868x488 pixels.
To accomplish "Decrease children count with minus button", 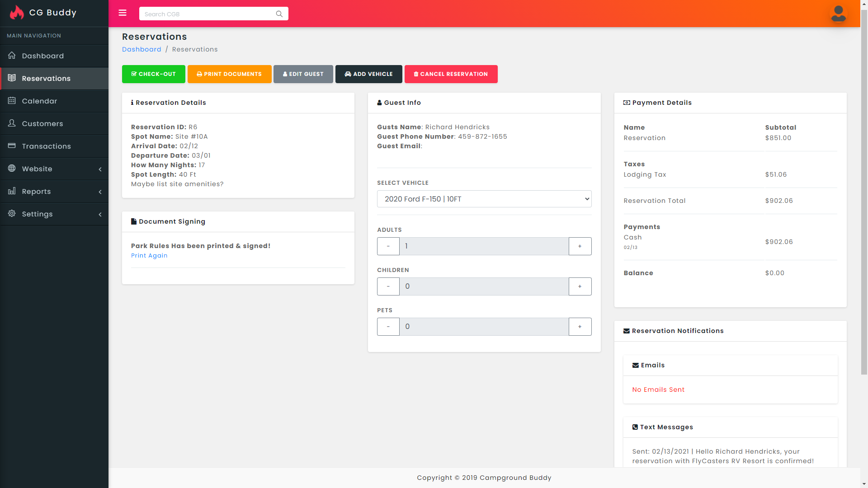I will (x=388, y=286).
